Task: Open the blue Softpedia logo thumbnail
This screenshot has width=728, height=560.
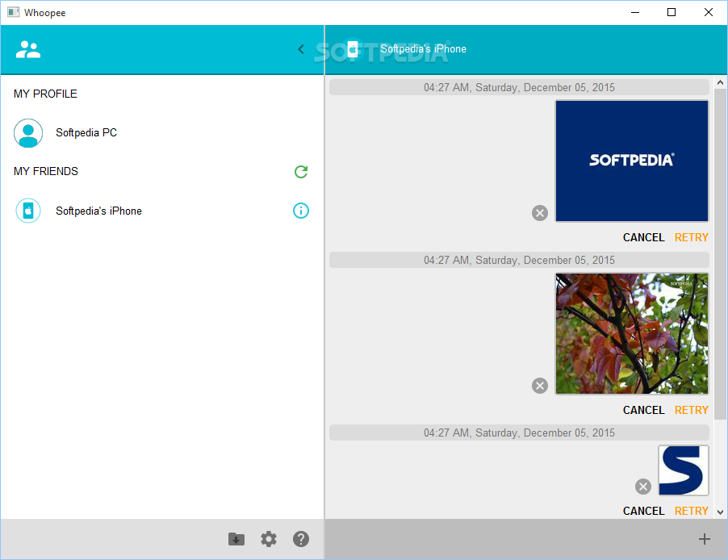Action: [x=632, y=161]
